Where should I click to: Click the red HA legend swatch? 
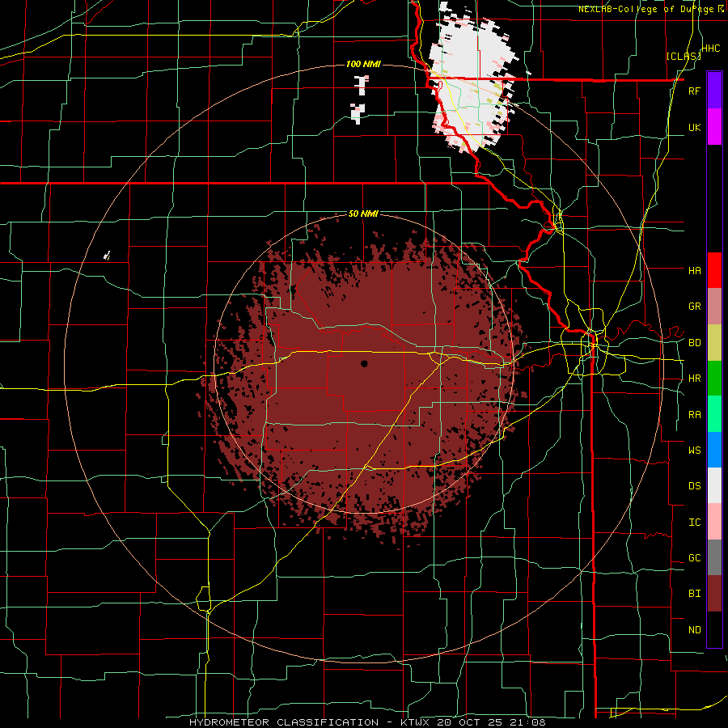(x=714, y=270)
